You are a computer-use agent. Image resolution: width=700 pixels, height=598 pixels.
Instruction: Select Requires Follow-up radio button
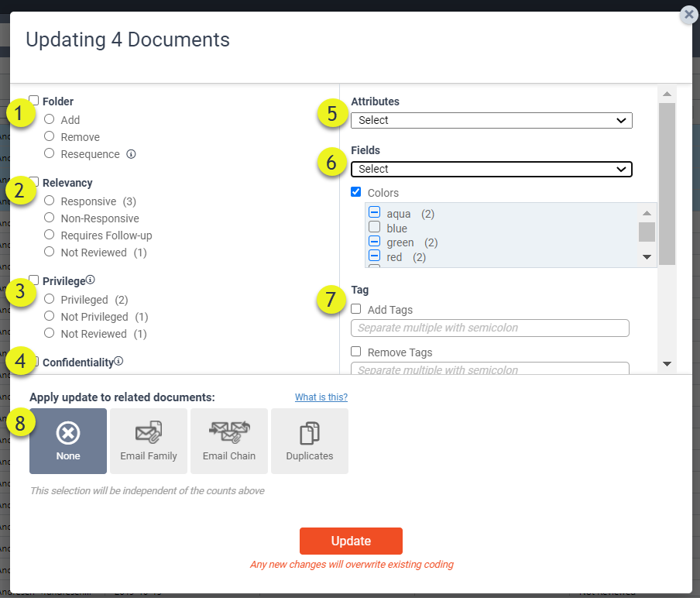click(49, 235)
